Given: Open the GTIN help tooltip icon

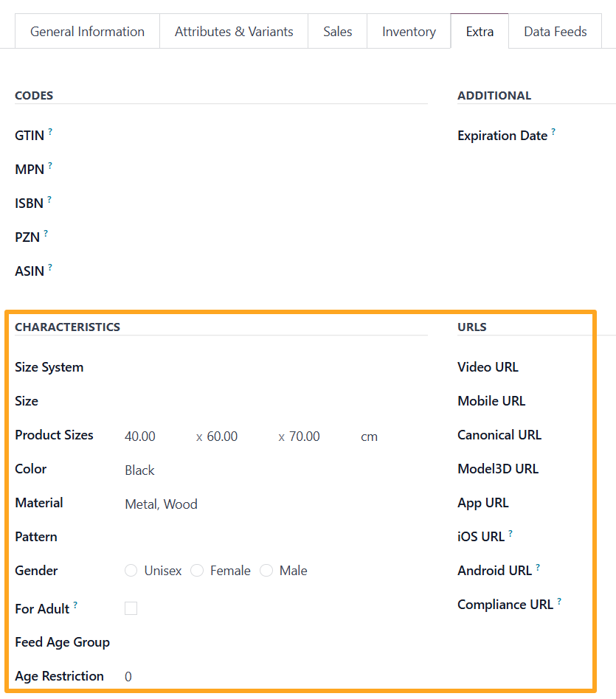Looking at the screenshot, I should click(51, 130).
